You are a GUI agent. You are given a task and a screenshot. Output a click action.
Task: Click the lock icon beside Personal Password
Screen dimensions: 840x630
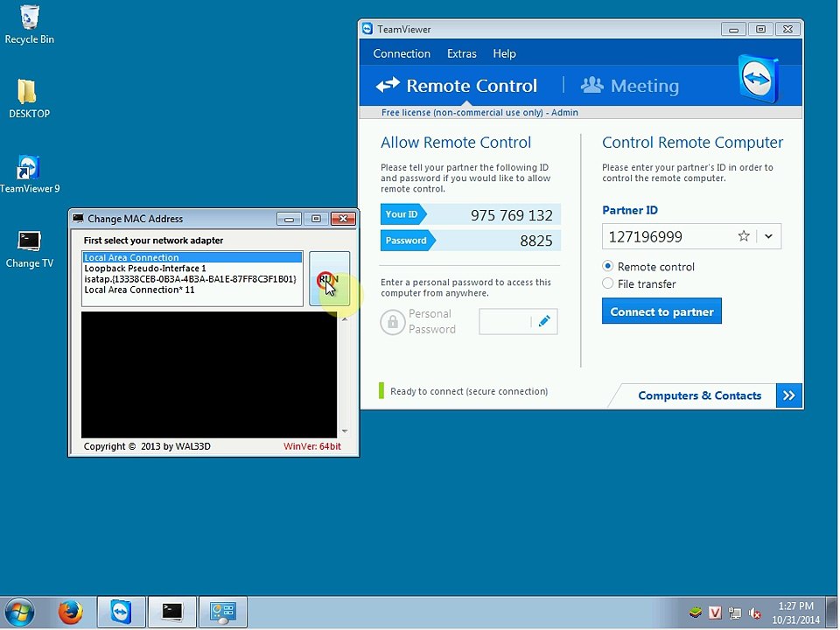(393, 322)
